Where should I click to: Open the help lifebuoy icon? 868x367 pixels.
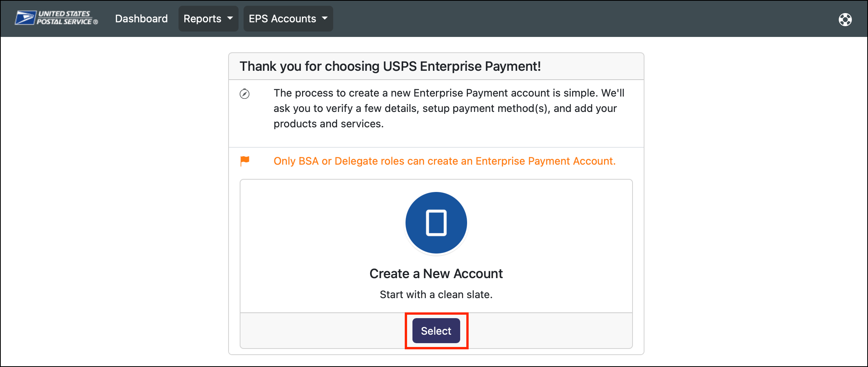pos(845,19)
